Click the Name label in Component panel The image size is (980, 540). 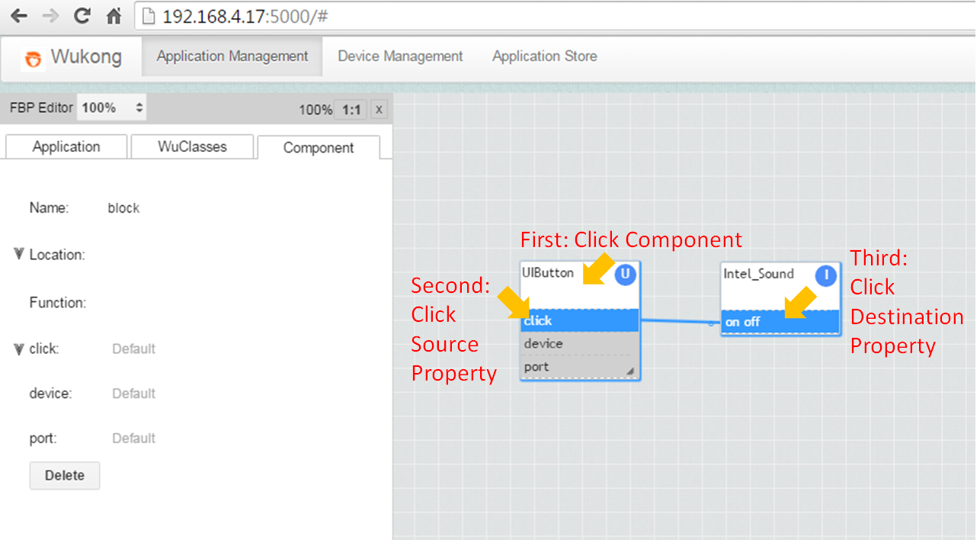(x=49, y=208)
